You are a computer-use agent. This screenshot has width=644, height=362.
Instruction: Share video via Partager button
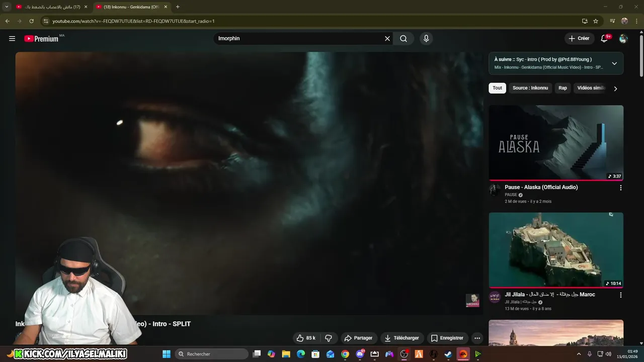coord(358,338)
